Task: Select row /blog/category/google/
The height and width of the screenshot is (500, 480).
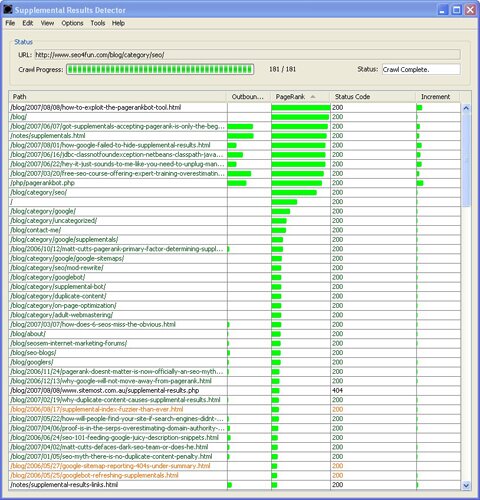Action: (235, 211)
